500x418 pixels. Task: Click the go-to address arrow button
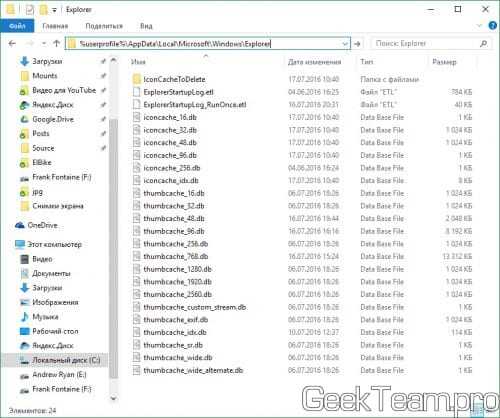357,44
